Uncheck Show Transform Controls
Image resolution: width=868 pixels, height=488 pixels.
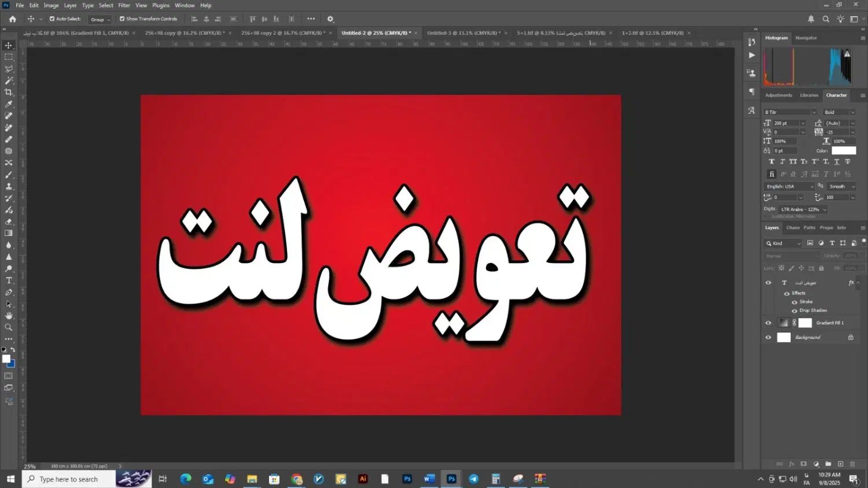(122, 19)
